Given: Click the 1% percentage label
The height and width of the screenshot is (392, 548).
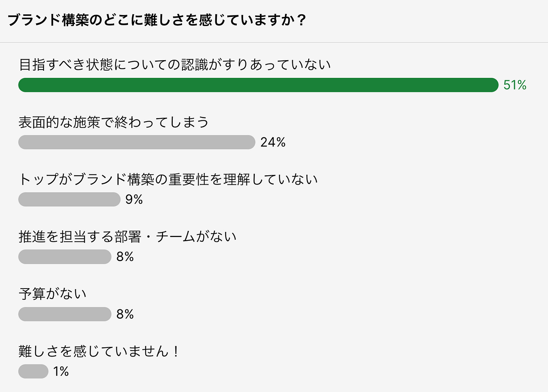Looking at the screenshot, I should (x=61, y=371).
